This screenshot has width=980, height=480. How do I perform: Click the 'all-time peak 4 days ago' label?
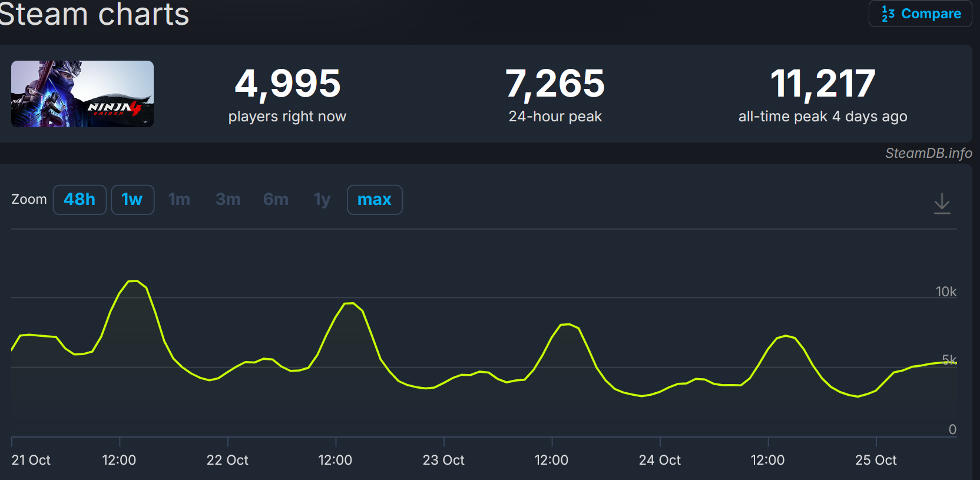[x=823, y=117]
